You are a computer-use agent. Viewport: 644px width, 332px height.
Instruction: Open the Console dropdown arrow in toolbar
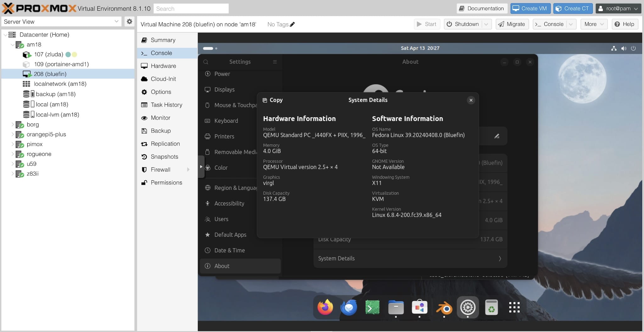pyautogui.click(x=571, y=24)
